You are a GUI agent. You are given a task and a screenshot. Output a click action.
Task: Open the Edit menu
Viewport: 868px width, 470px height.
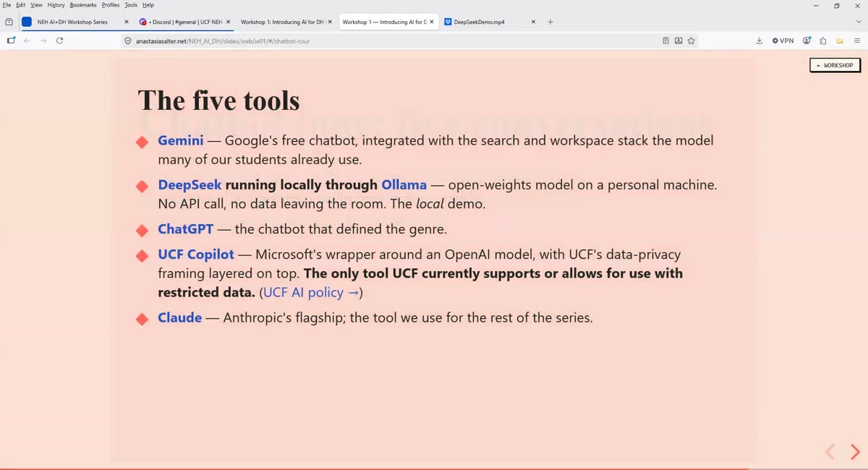tap(21, 5)
